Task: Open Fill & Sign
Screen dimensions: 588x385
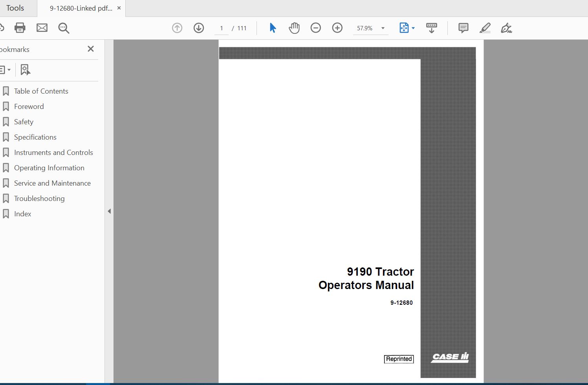Action: [506, 28]
